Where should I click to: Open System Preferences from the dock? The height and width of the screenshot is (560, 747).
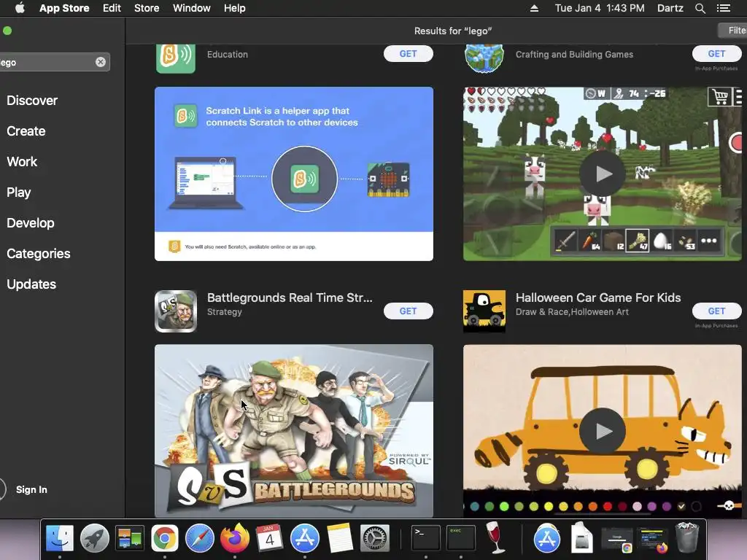pos(374,538)
